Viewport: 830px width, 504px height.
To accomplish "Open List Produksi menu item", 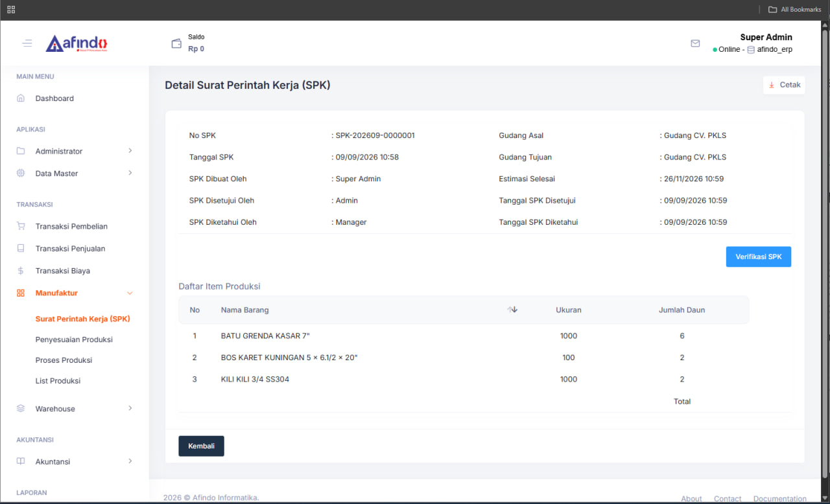I will tap(58, 381).
